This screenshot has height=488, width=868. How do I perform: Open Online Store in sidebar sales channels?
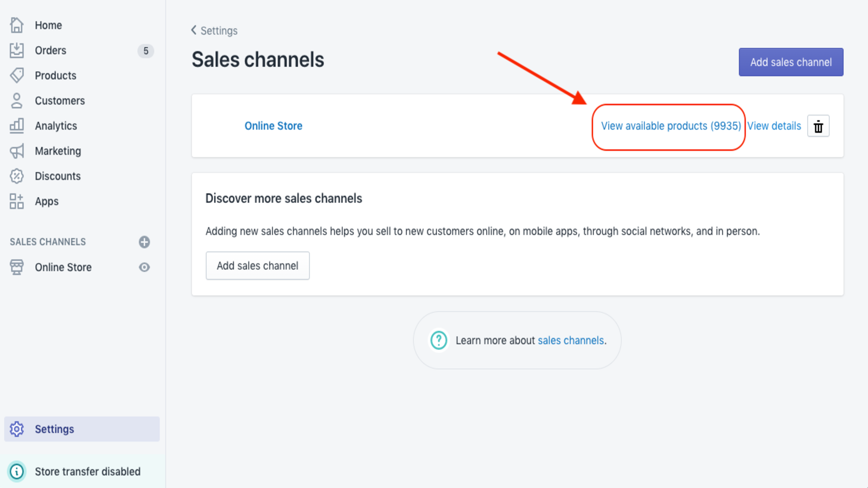tap(63, 267)
